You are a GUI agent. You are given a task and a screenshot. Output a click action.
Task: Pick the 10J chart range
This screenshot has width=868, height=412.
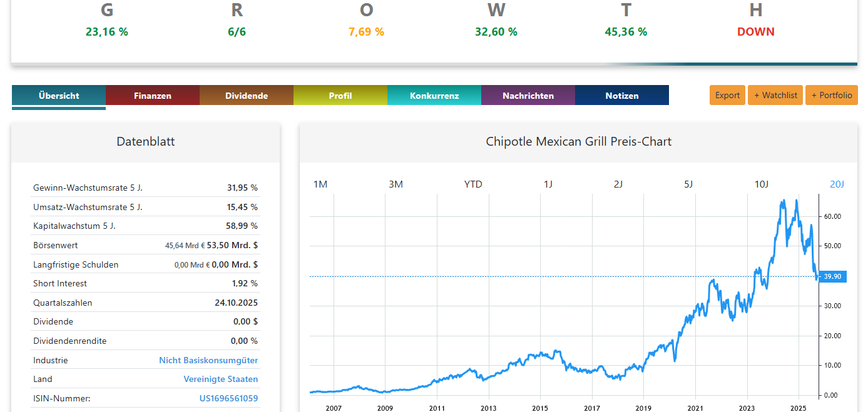tap(762, 184)
